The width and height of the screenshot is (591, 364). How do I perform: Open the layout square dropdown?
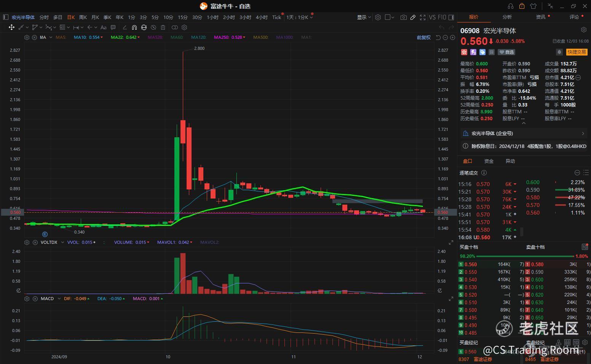390,17
